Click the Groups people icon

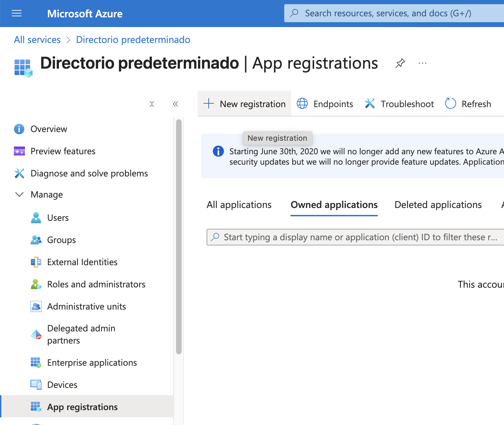tap(36, 240)
